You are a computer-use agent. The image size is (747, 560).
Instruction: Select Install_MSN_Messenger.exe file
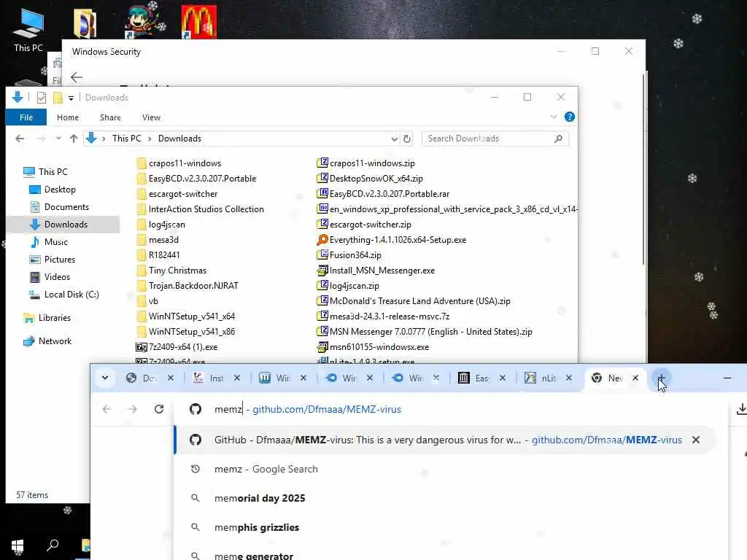point(376,271)
